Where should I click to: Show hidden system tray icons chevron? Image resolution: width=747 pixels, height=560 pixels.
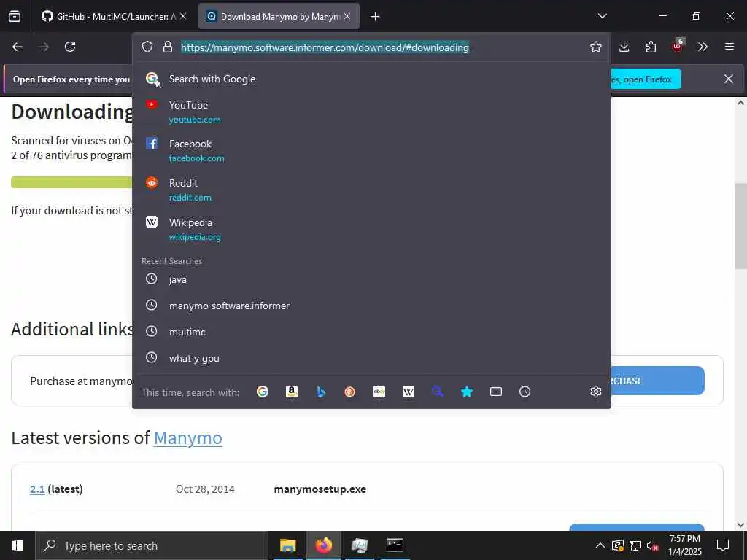(600, 545)
